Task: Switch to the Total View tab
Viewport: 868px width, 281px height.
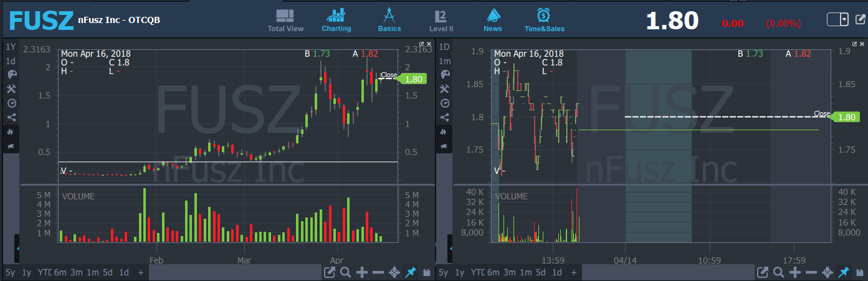Action: [285, 20]
